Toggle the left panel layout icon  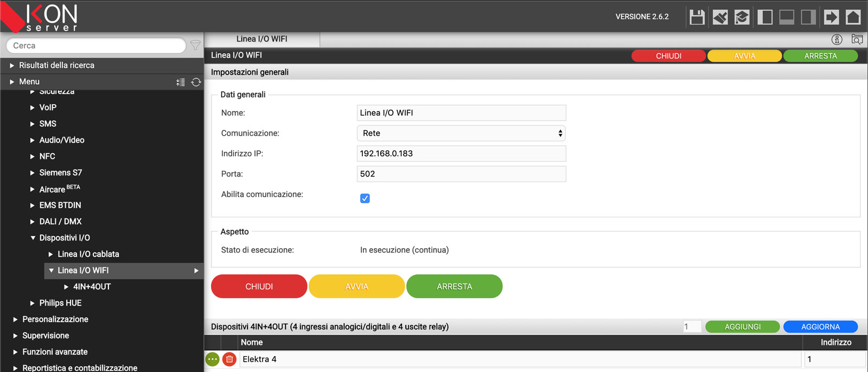pos(765,17)
